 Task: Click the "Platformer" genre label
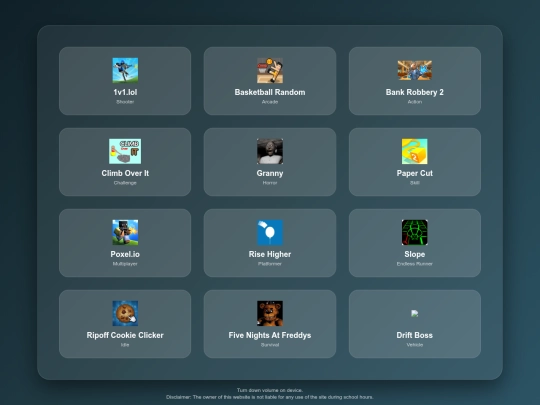[270, 264]
